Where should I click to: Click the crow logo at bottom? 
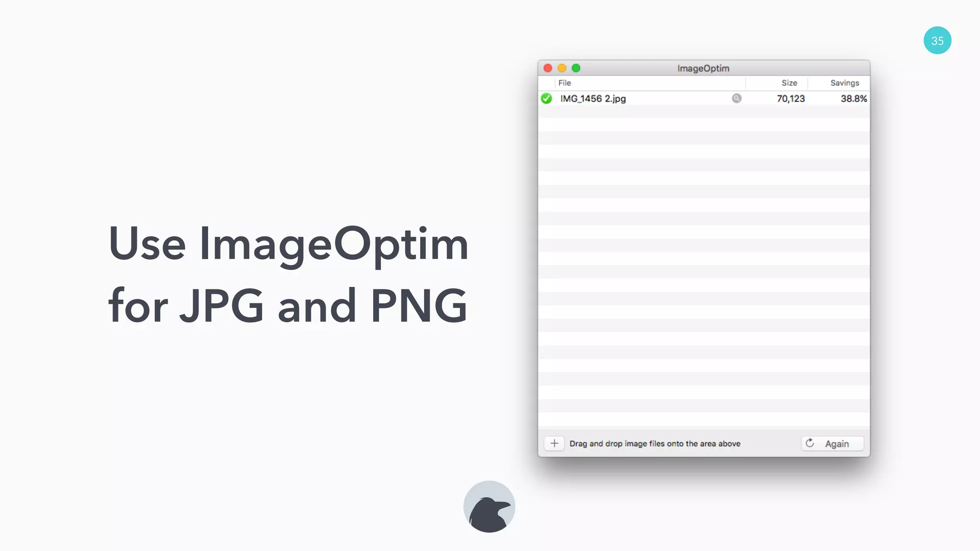point(489,507)
